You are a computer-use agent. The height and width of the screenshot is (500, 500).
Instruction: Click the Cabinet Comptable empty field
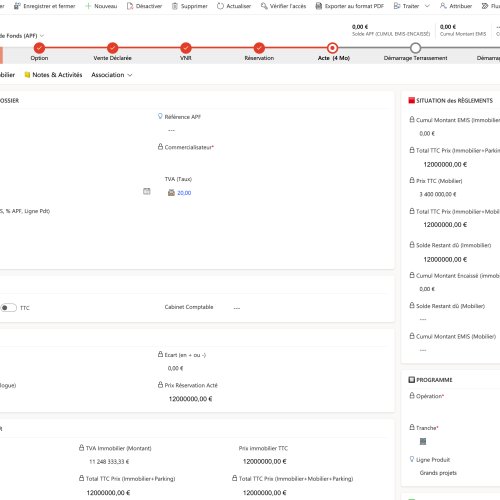coord(237,308)
